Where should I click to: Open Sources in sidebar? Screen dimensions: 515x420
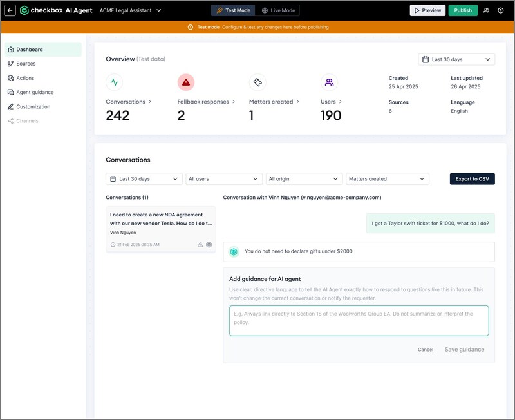pyautogui.click(x=43, y=64)
